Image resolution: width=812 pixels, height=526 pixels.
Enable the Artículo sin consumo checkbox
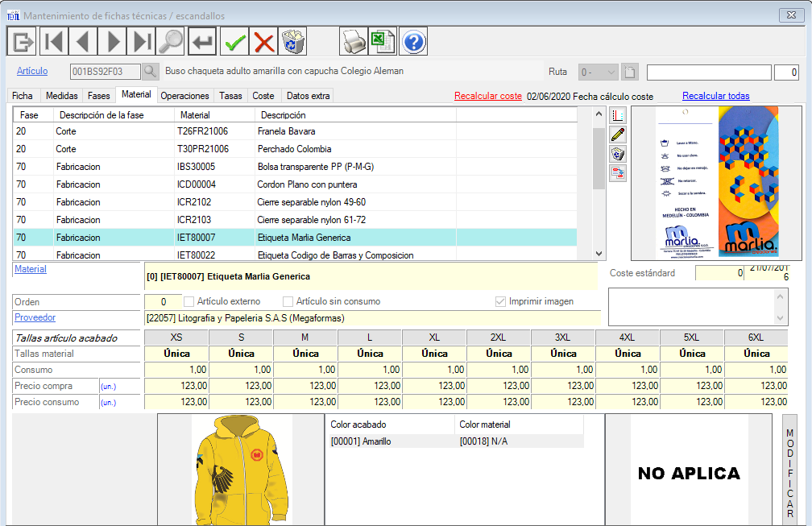[x=288, y=301]
